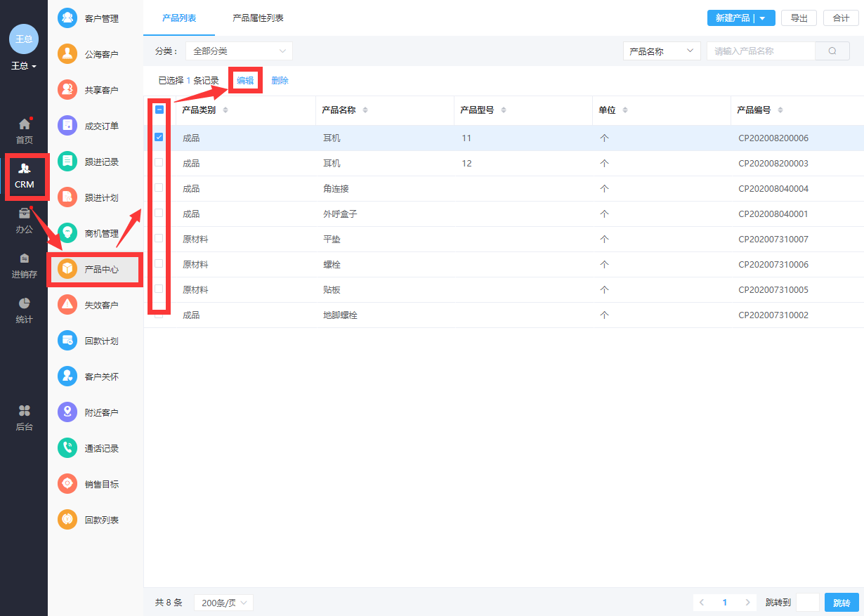
Task: Open 成交订单 orders icon
Action: click(x=67, y=126)
